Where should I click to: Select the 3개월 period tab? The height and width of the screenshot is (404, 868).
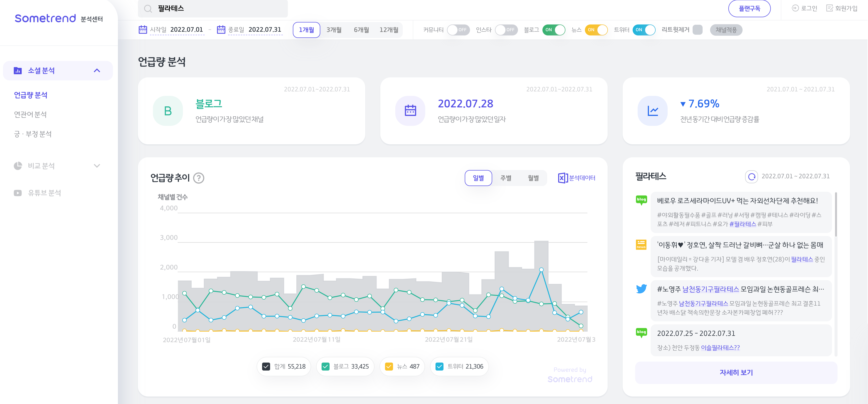334,30
